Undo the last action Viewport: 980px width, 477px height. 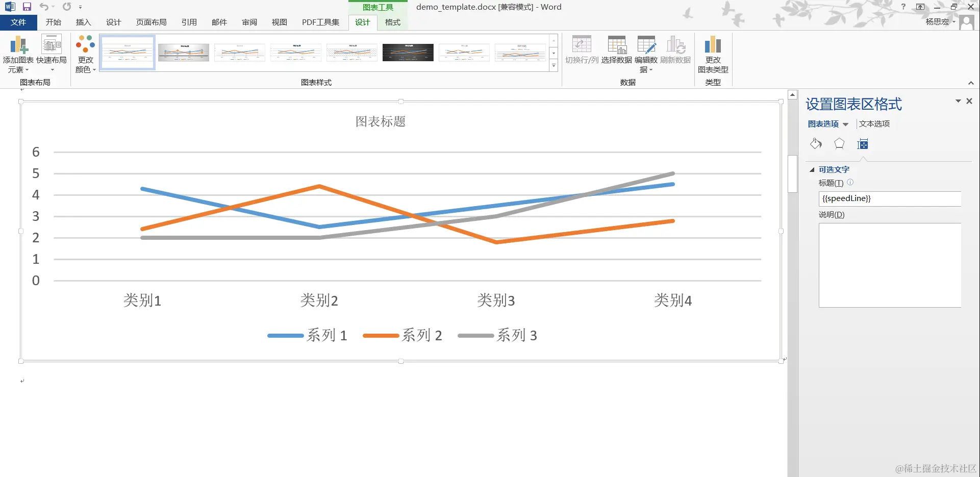click(44, 7)
